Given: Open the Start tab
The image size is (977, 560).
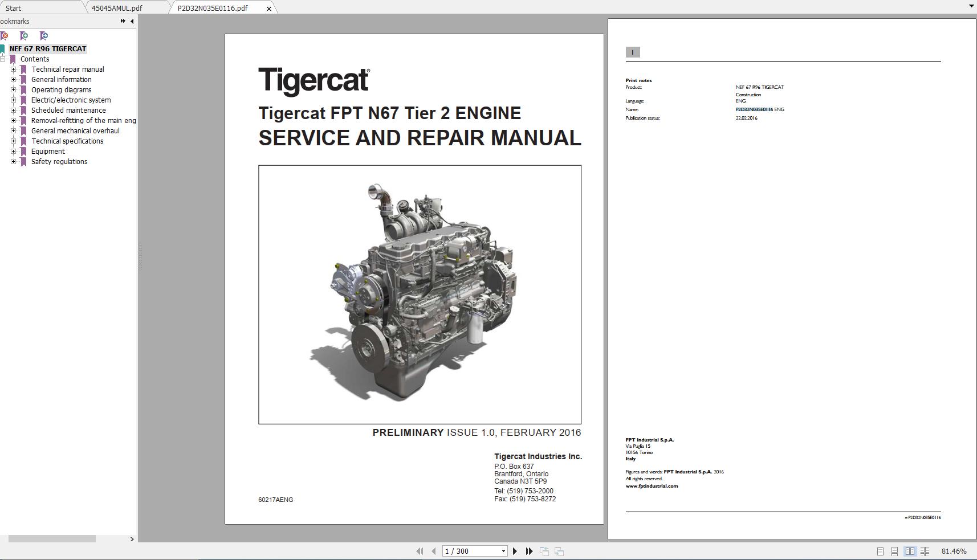Looking at the screenshot, I should pos(14,8).
